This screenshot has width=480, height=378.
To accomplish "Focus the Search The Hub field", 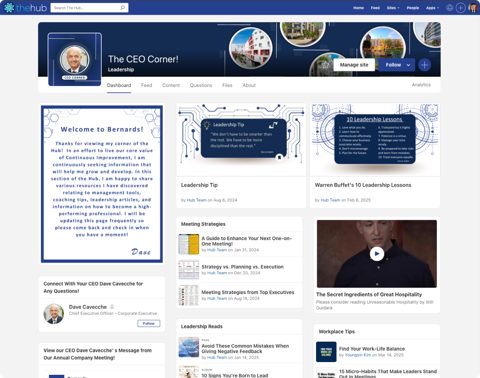I will [x=89, y=7].
